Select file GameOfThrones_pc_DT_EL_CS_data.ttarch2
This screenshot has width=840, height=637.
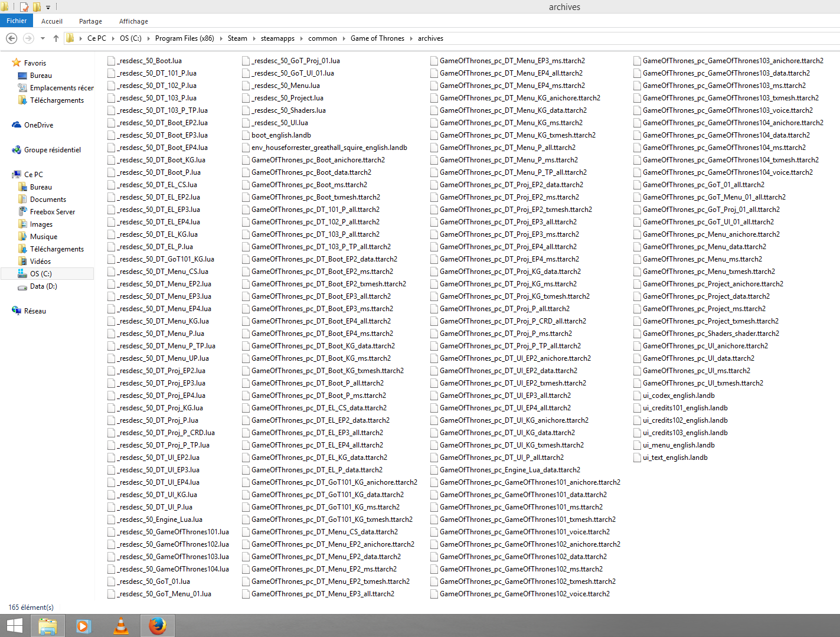pyautogui.click(x=315, y=408)
